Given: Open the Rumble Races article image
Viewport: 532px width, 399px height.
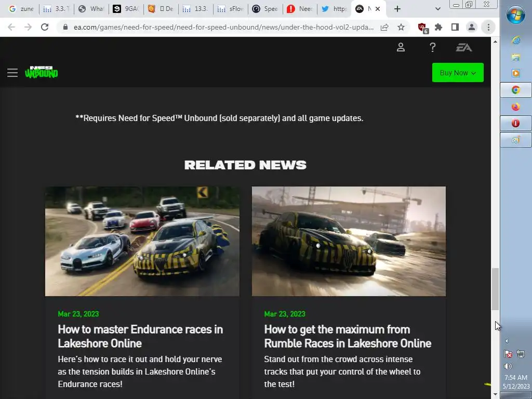Looking at the screenshot, I should 349,241.
